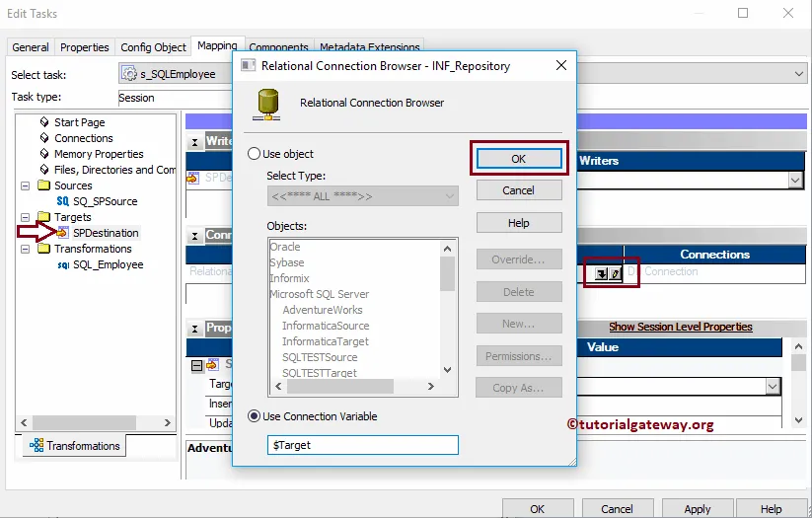The image size is (812, 518).
Task: Select the Use object radio button
Action: [x=254, y=154]
